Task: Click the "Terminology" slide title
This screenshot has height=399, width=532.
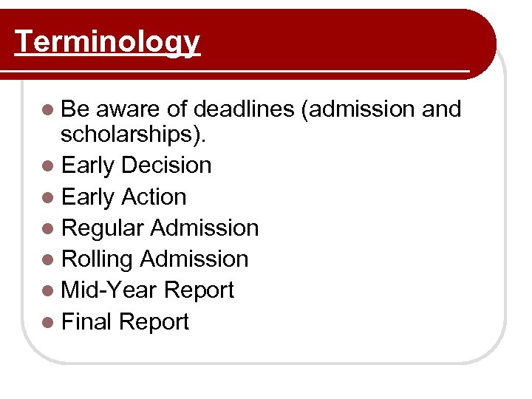Action: click(108, 41)
